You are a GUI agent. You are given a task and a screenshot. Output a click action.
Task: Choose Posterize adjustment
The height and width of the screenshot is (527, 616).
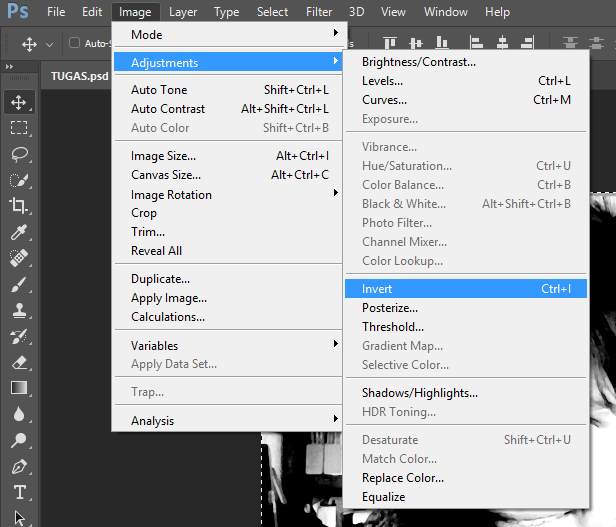pos(466,307)
